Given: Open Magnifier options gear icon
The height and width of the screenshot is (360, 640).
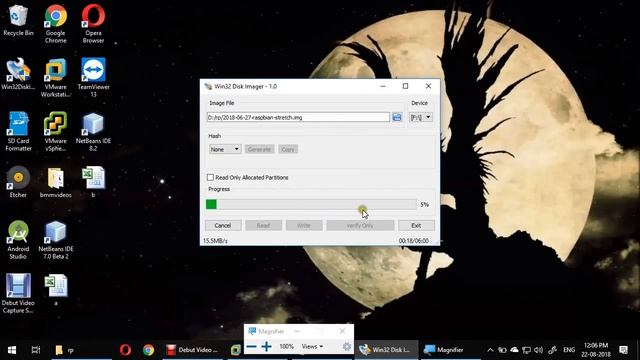Looking at the screenshot, I should pyautogui.click(x=347, y=347).
